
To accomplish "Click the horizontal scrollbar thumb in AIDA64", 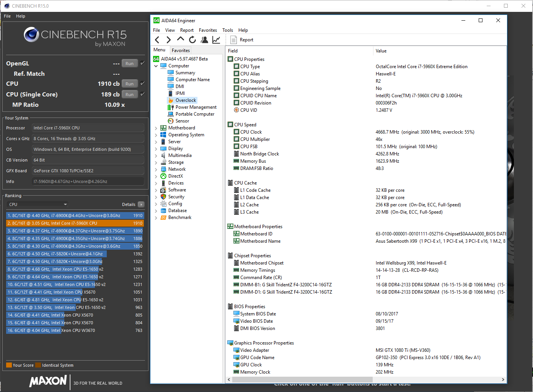I will pyautogui.click(x=302, y=379).
